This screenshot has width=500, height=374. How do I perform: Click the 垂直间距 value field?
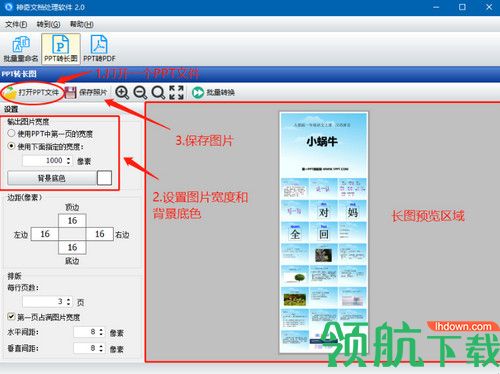click(x=85, y=348)
